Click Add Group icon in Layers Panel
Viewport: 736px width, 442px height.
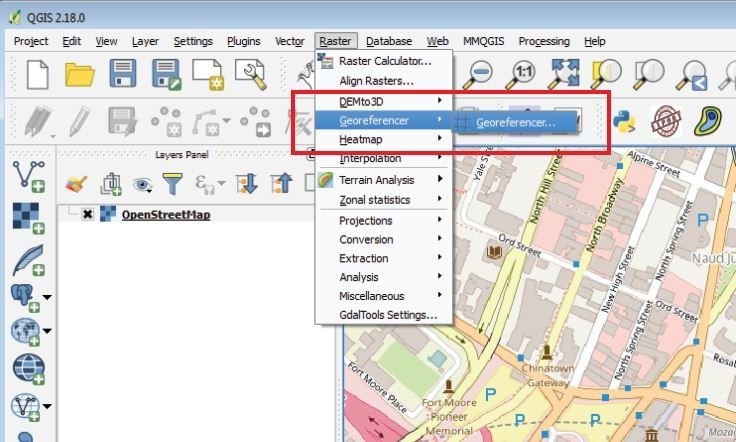click(x=111, y=184)
